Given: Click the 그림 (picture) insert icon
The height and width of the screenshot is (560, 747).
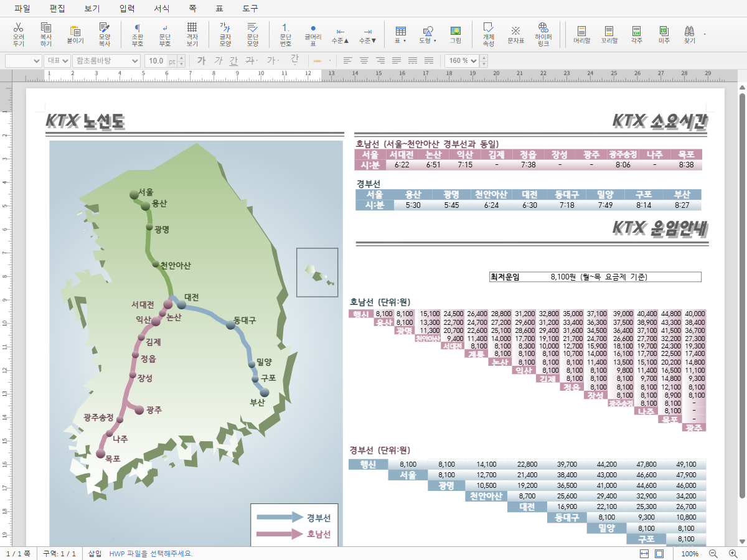Looking at the screenshot, I should click(456, 35).
